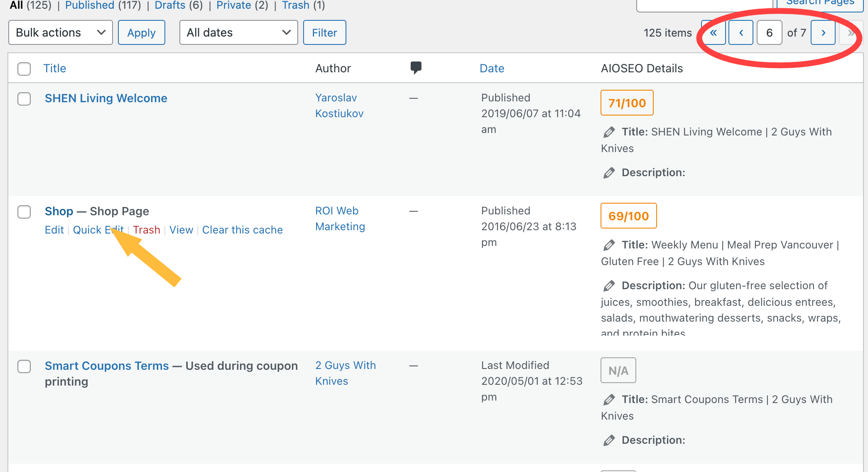Switch to Published pages view

(x=90, y=5)
